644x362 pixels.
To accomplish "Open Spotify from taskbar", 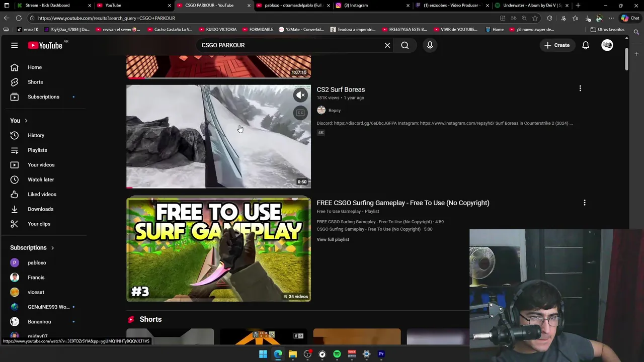I will click(x=337, y=354).
